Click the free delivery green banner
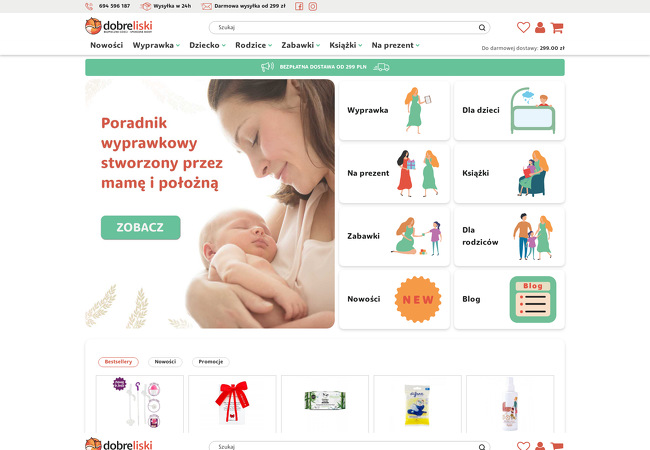Viewport: 650px width, 450px height. (x=325, y=67)
